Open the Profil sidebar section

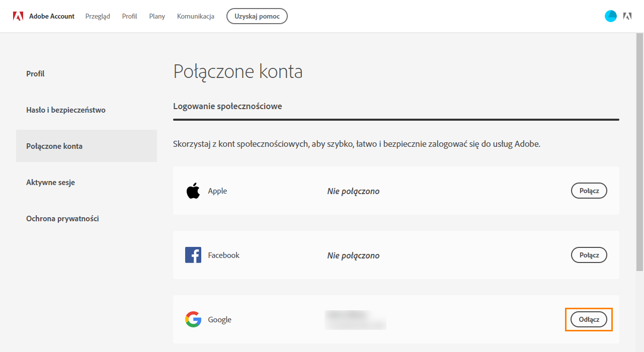point(35,73)
